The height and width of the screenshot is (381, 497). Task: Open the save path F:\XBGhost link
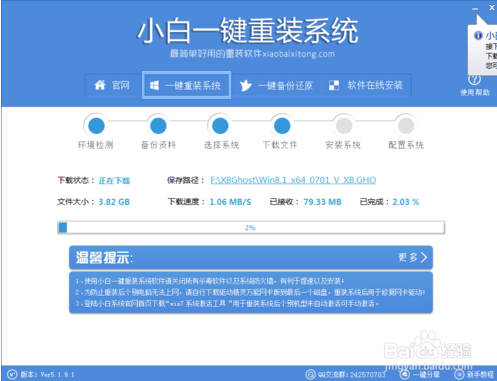(x=293, y=180)
